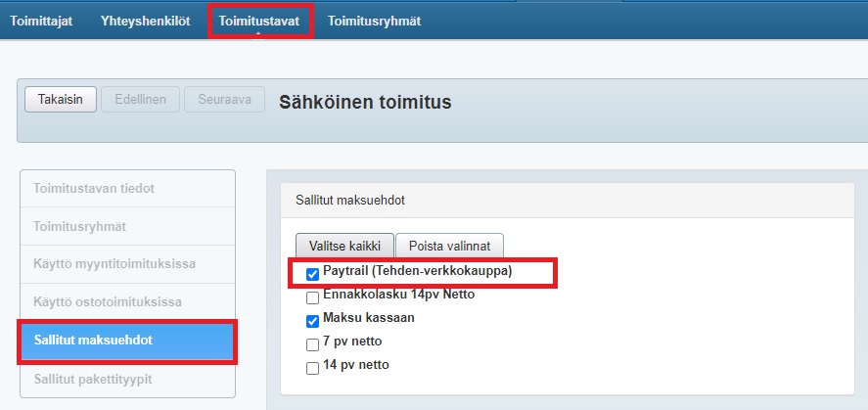
Task: Click the Sallitut maksuehdot panel header
Action: [x=568, y=201]
